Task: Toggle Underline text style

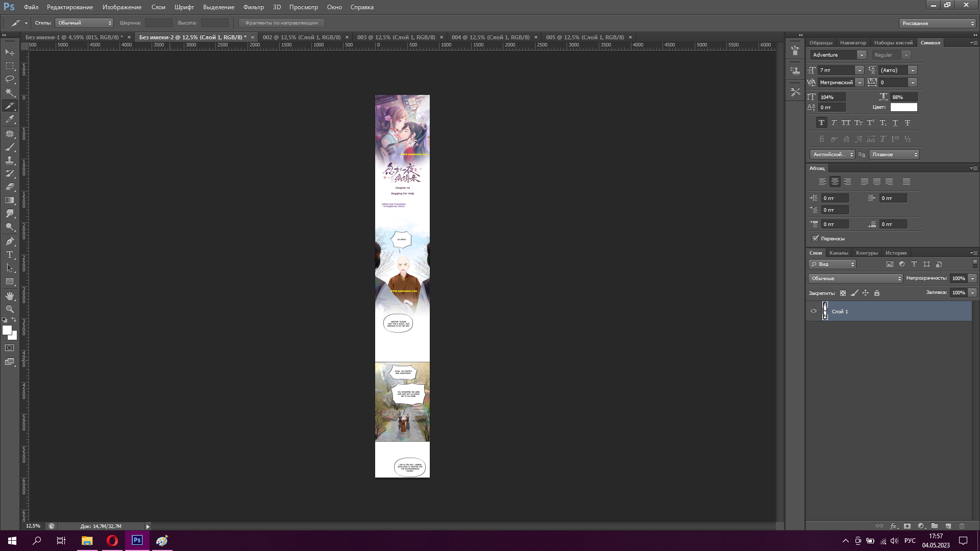Action: coord(895,122)
